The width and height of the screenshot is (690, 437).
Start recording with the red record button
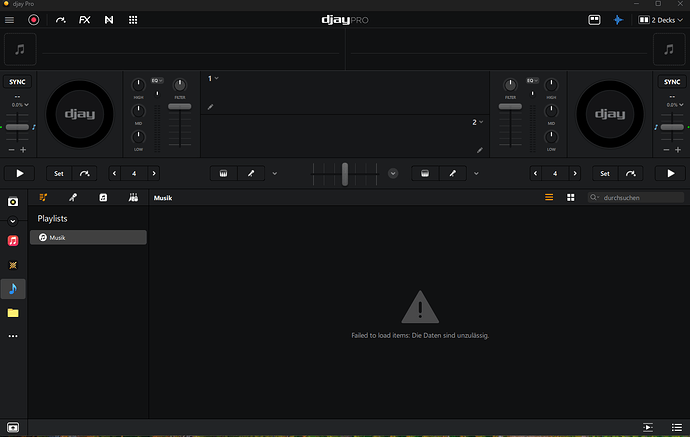33,20
